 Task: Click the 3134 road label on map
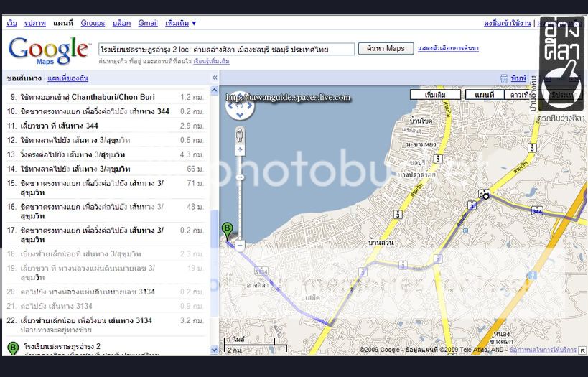(261, 271)
